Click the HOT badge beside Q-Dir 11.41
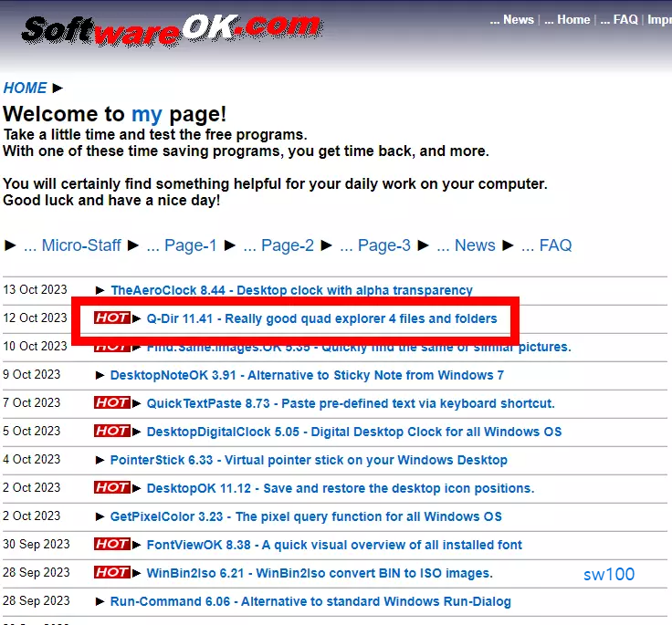Viewport: 672px width, 625px height. pos(112,318)
